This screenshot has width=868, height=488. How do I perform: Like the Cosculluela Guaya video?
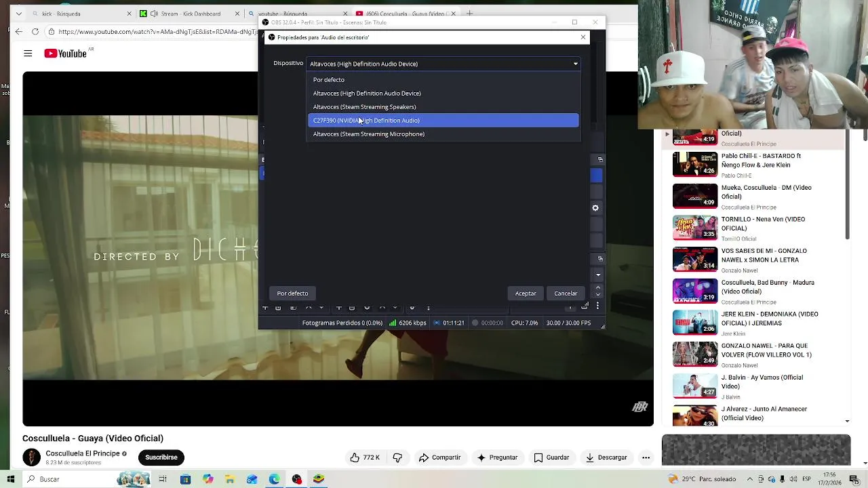click(366, 457)
